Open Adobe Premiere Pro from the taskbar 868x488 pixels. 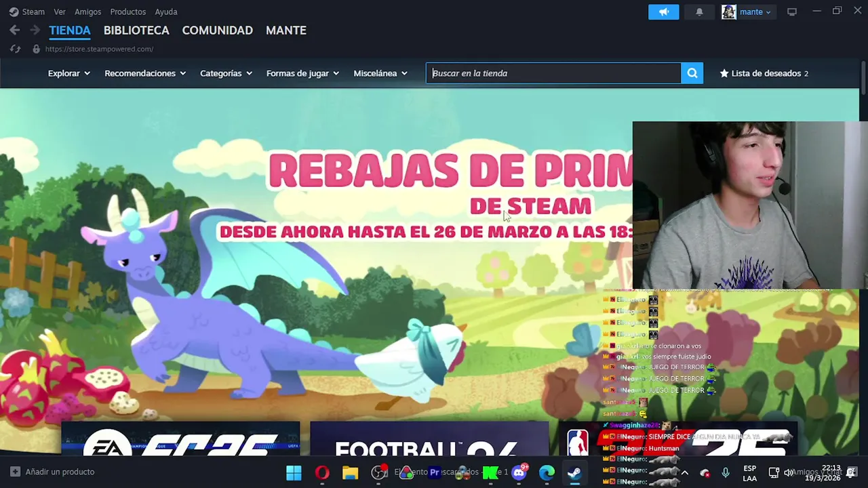tap(435, 472)
